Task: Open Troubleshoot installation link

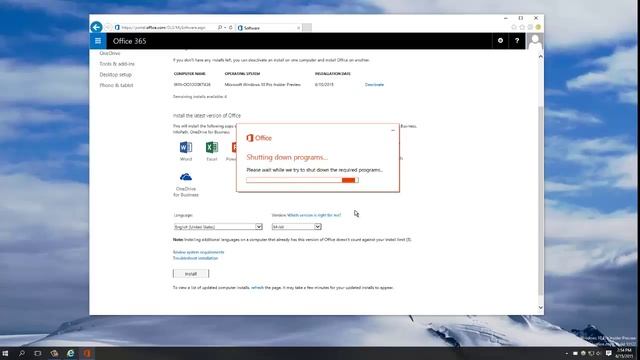Action: [196, 258]
